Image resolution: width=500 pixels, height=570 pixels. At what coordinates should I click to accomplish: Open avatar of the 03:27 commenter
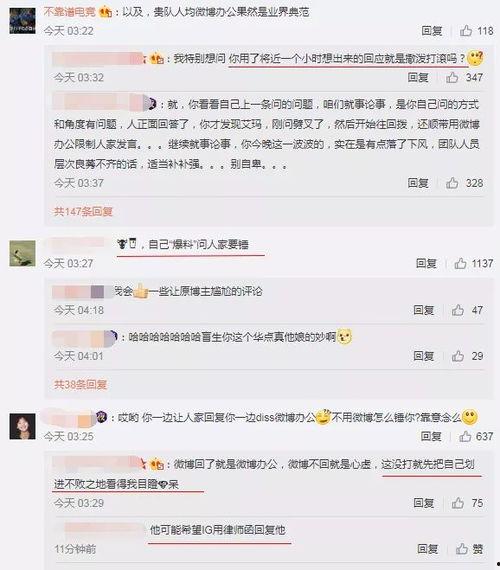coord(23,253)
